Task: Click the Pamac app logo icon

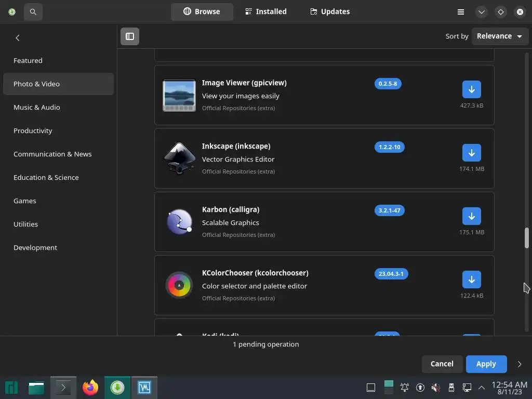Action: click(x=12, y=12)
